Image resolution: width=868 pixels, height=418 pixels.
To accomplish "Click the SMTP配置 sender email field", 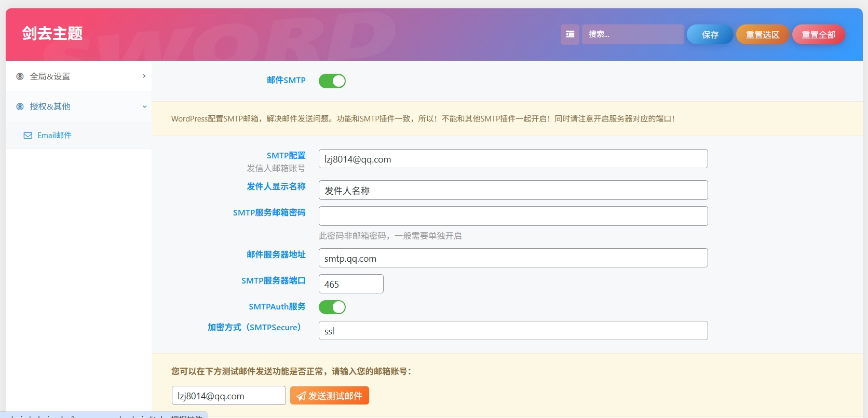I will [x=513, y=159].
